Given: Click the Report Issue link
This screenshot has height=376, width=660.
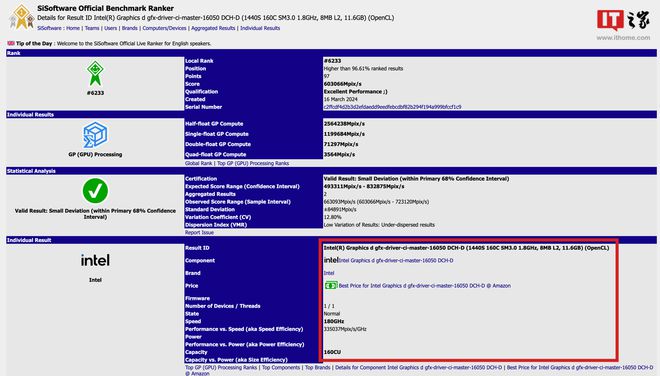Looking at the screenshot, I should click(199, 232).
